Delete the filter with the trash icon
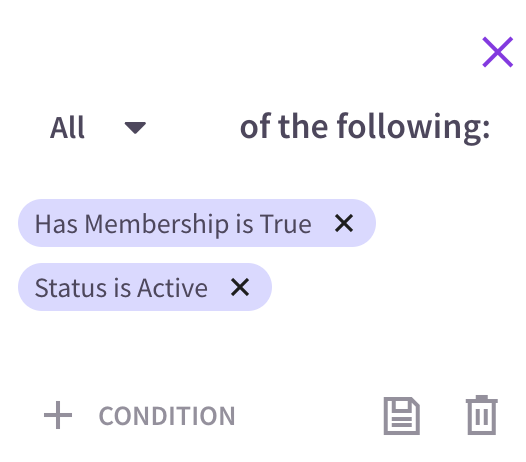 click(482, 415)
